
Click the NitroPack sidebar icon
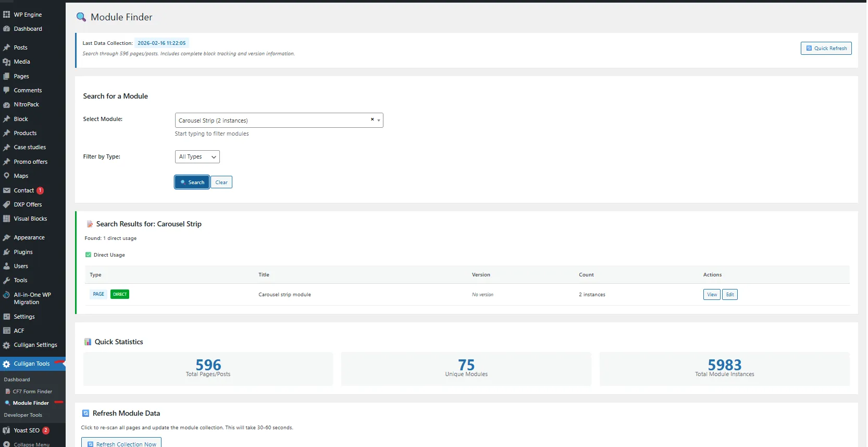point(6,104)
